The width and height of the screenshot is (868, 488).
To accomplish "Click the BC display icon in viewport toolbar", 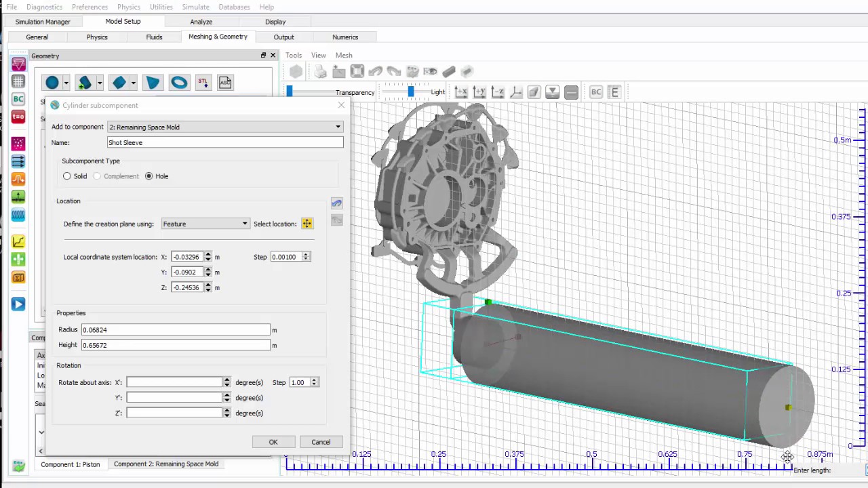I will coord(596,92).
